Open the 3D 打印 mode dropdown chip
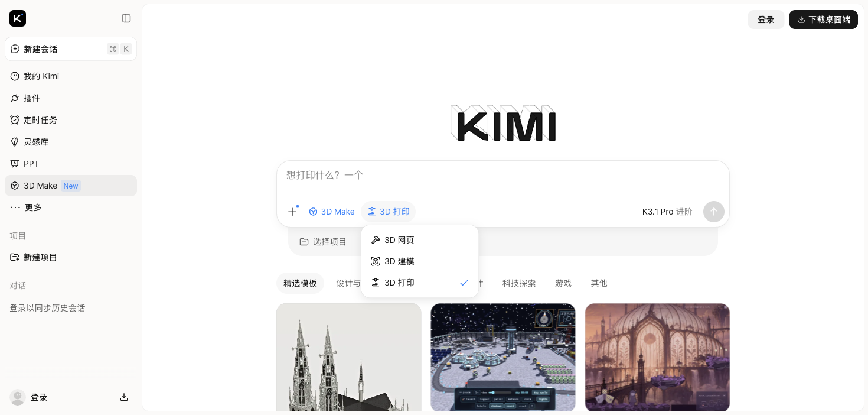The height and width of the screenshot is (415, 868). pos(389,212)
